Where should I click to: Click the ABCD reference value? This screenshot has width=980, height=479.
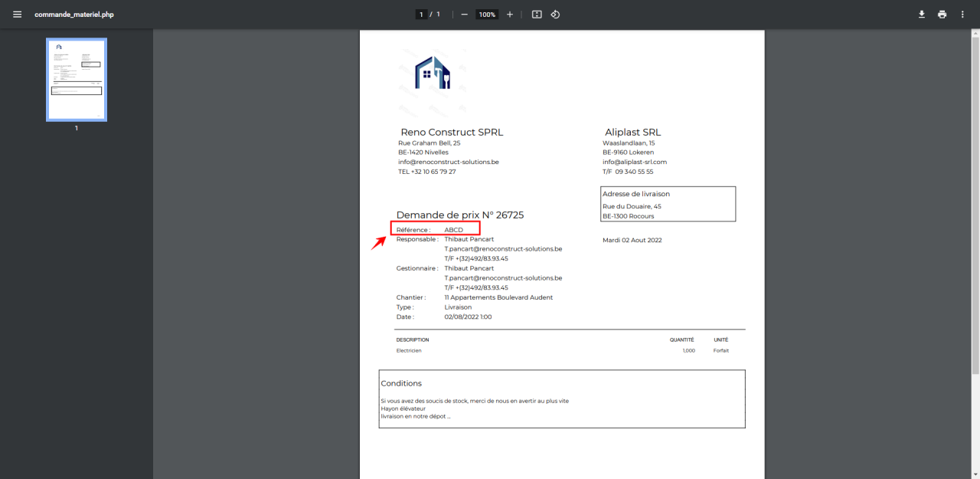coord(453,230)
